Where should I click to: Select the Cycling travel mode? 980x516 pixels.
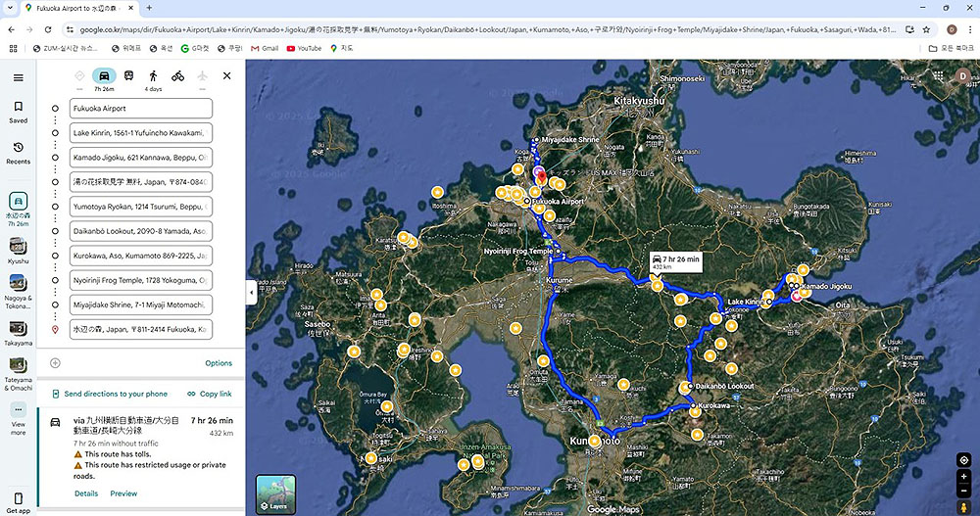(x=177, y=75)
